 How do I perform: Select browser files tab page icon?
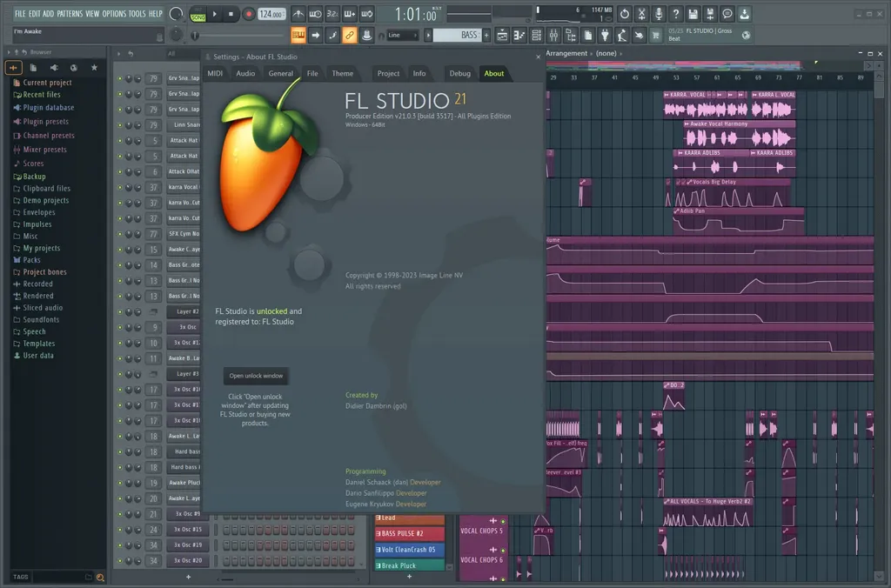33,68
